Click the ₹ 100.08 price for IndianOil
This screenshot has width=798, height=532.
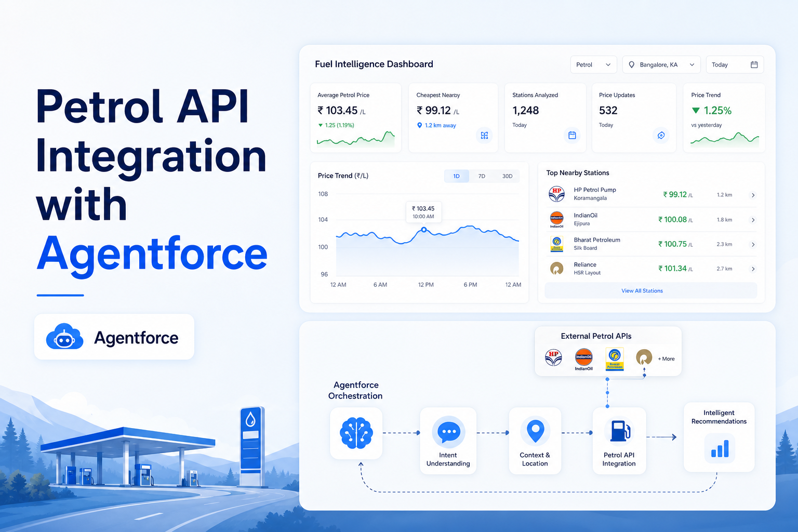[675, 220]
